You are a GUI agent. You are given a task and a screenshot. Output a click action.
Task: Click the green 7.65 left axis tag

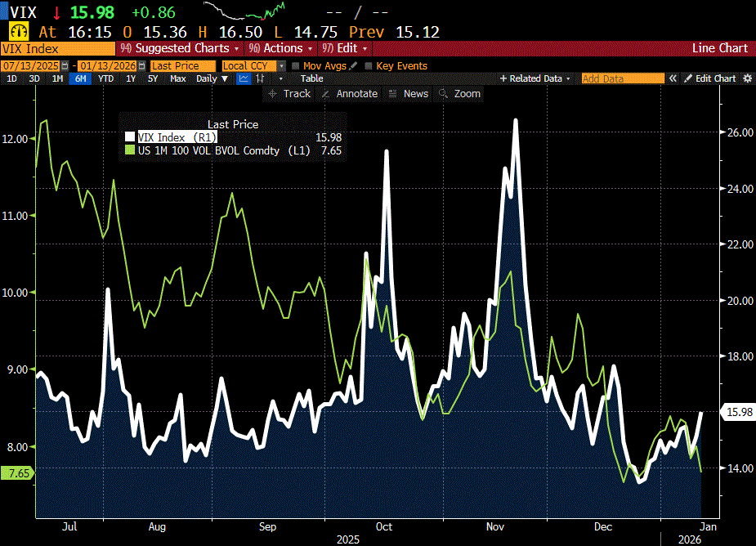point(18,473)
